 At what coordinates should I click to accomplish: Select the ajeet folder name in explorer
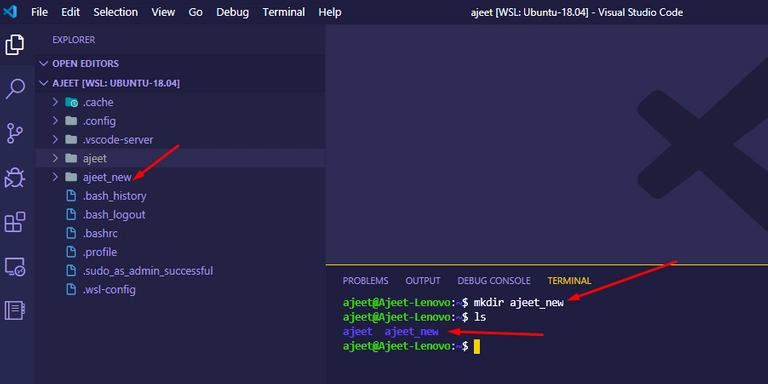(95, 158)
